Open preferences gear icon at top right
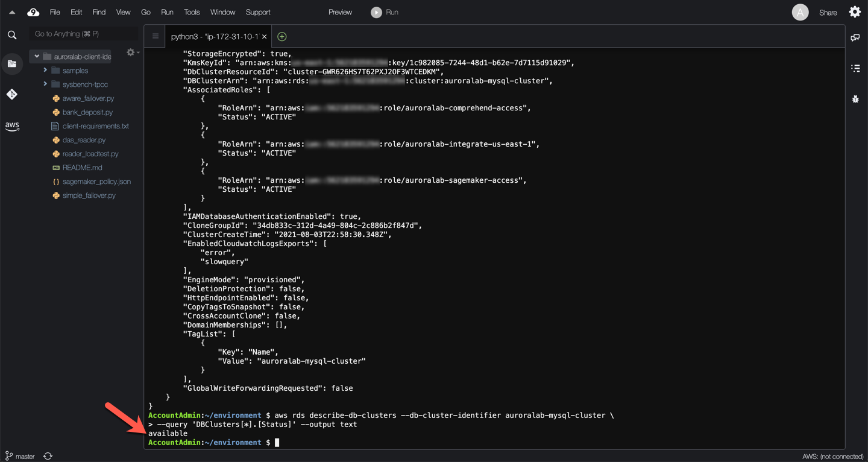Viewport: 868px width, 462px height. [855, 12]
